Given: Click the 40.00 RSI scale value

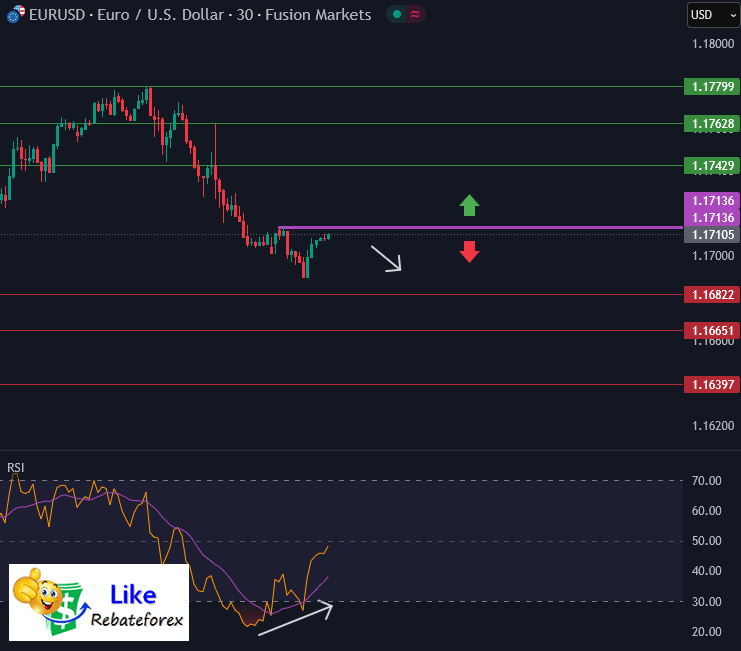Looking at the screenshot, I should pyautogui.click(x=707, y=571).
